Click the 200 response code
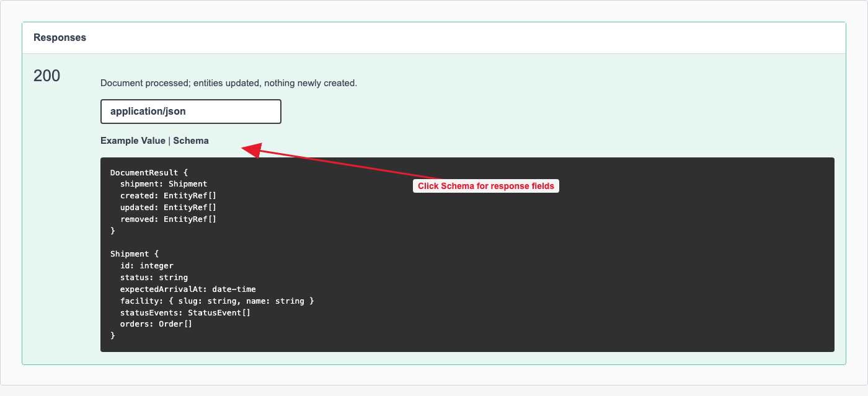The image size is (868, 396). (x=47, y=76)
